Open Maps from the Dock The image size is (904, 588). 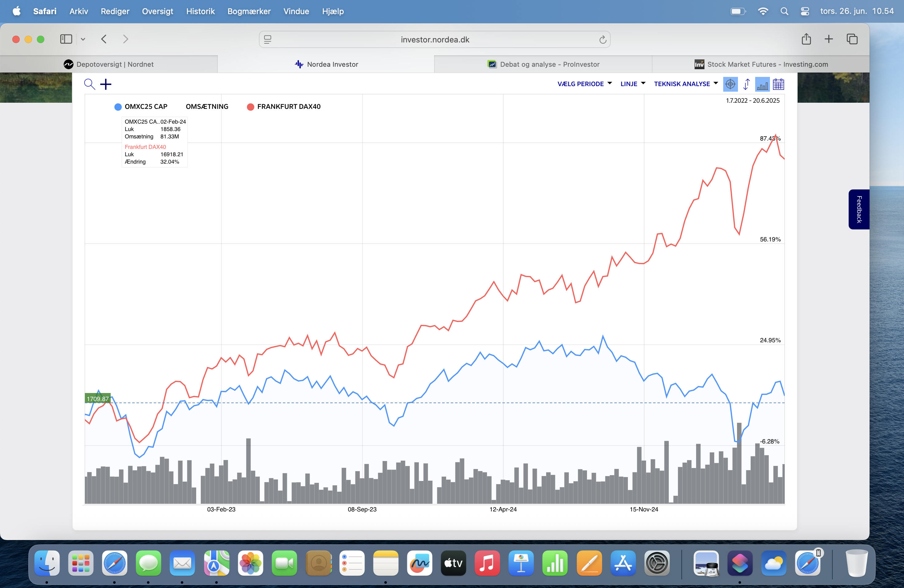(x=216, y=563)
